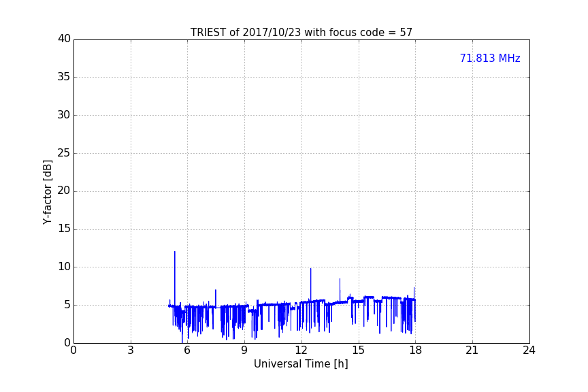
Task: Click the spike peak near 8.5 dB at 14 h
Action: (340, 279)
